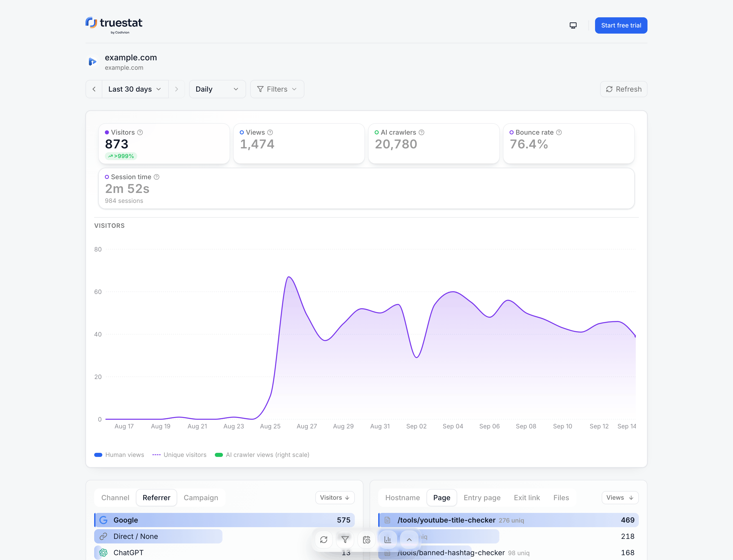733x560 pixels.
Task: Open the Views sort dropdown
Action: point(620,498)
